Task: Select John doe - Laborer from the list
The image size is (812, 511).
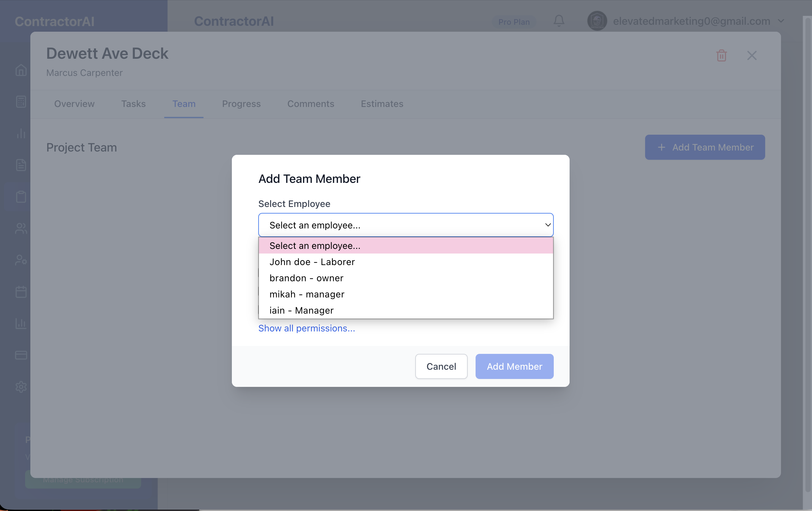Action: coord(312,261)
